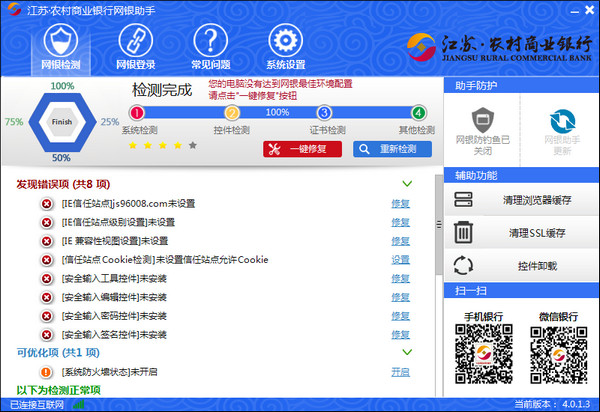This screenshot has height=412, width=600.
Task: Open the 网银登录 chain-link icon
Action: pyautogui.click(x=135, y=40)
